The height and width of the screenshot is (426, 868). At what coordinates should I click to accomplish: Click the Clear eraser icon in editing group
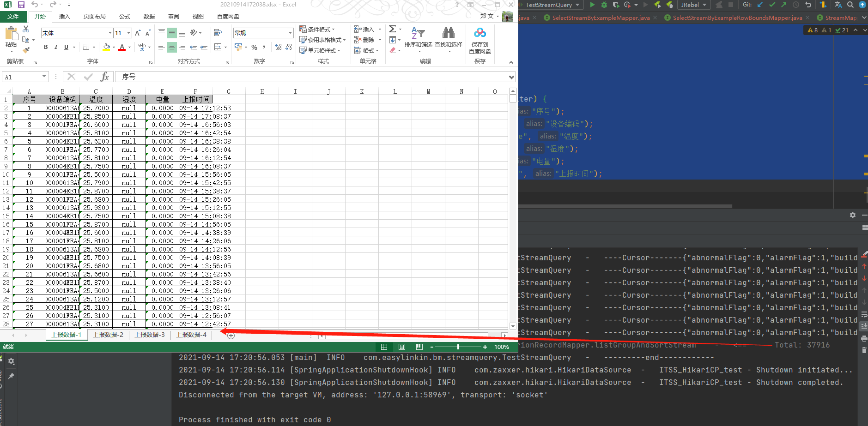click(392, 50)
